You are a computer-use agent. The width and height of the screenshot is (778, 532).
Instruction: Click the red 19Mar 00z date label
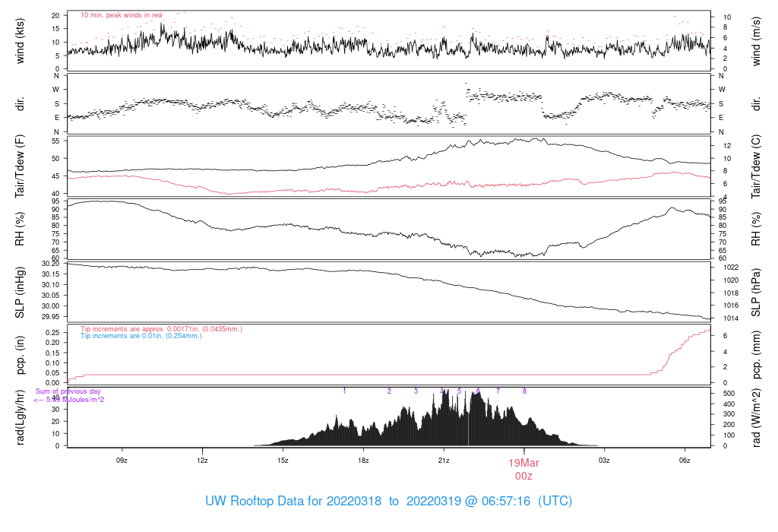[x=523, y=470]
